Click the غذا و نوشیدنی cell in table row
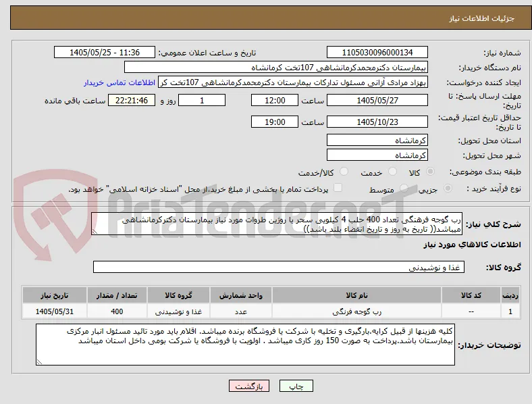The height and width of the screenshot is (404, 532). [x=178, y=311]
